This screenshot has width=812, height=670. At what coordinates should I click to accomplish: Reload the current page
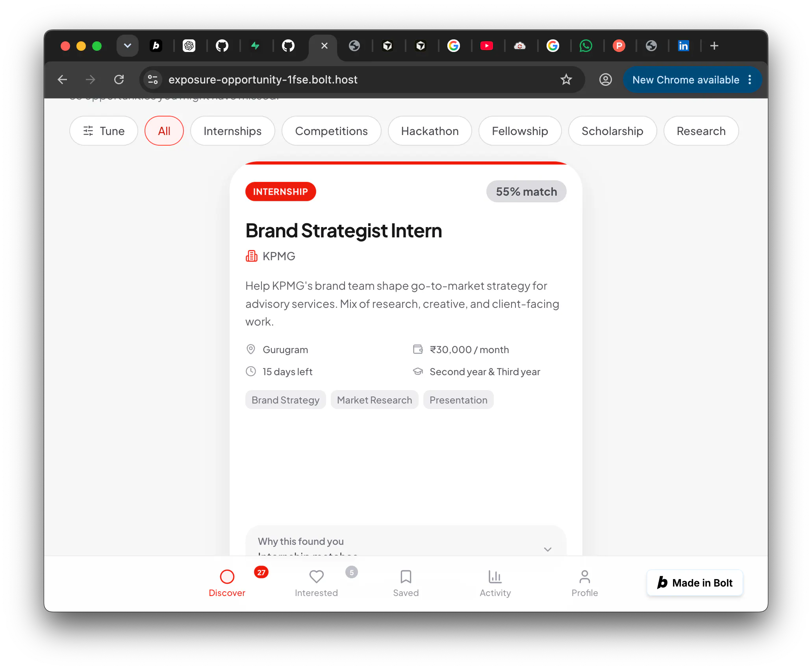[x=119, y=80]
